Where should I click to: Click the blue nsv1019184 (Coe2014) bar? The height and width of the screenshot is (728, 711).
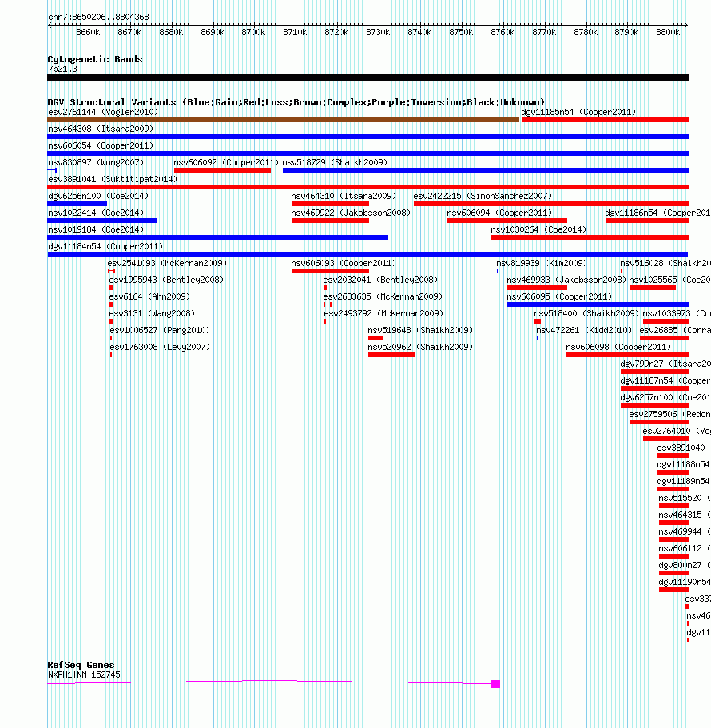[x=217, y=237]
